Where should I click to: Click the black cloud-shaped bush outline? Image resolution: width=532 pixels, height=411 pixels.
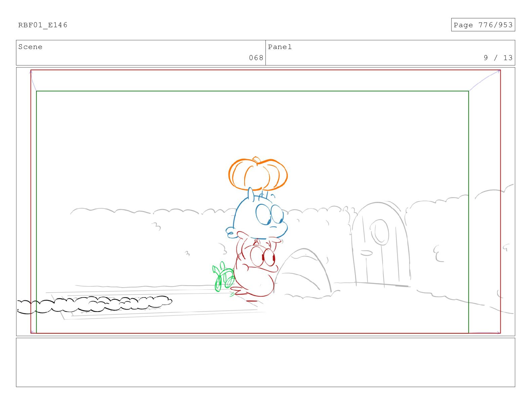tap(94, 305)
